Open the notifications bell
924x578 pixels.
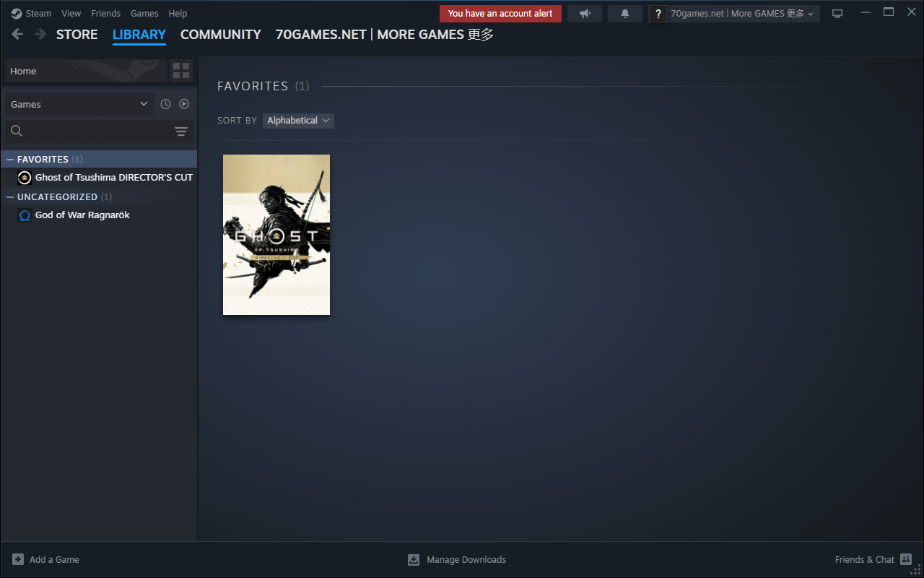[625, 14]
